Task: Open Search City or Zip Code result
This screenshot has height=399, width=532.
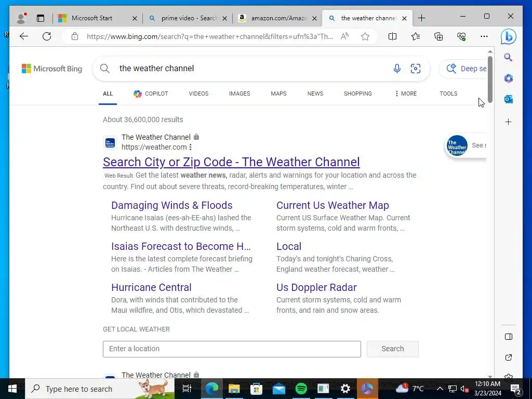Action: [x=231, y=162]
